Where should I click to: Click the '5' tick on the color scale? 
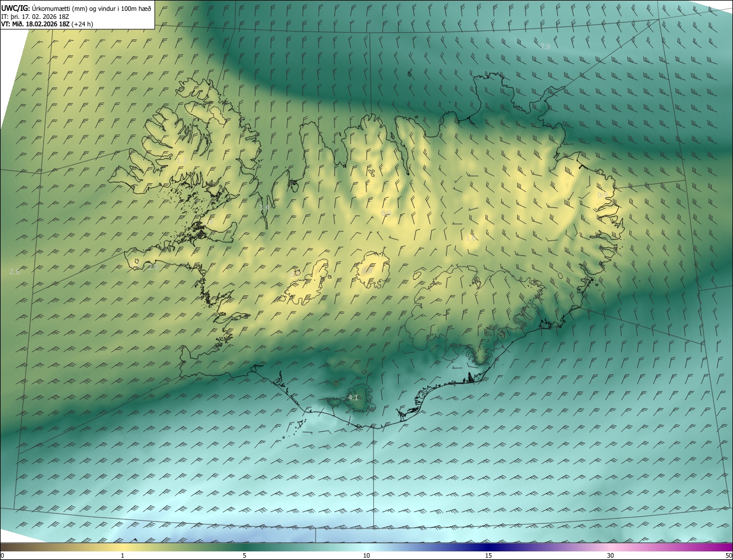tap(245, 555)
